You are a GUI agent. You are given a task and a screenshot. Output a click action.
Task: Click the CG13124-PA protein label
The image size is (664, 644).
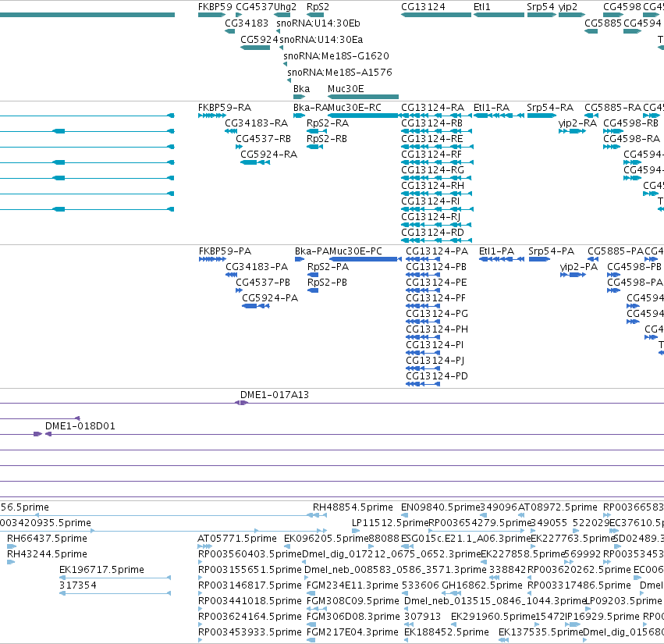point(437,251)
